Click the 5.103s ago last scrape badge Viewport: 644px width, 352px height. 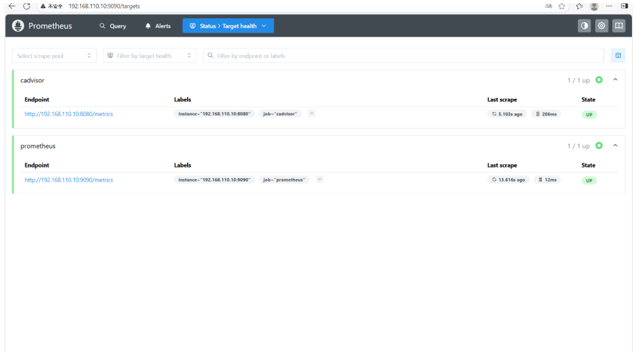tap(507, 114)
